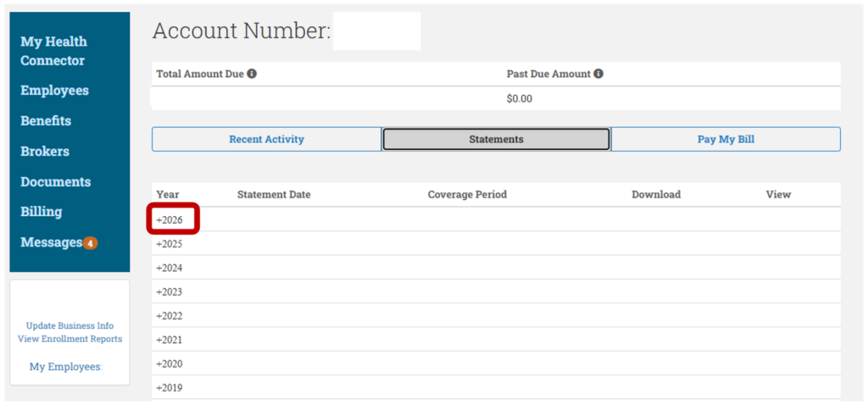868x410 pixels.
Task: Open the Messages notification badge showing 4
Action: 90,243
